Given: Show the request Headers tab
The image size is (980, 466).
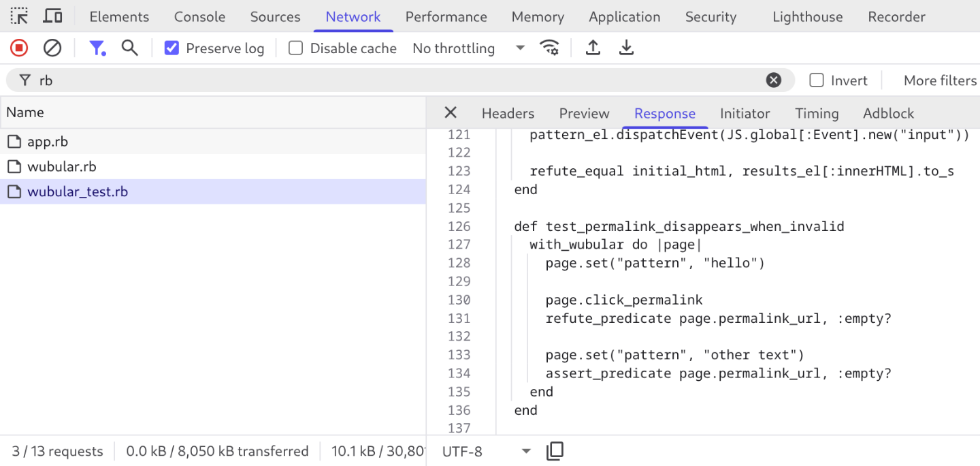Looking at the screenshot, I should pos(508,113).
